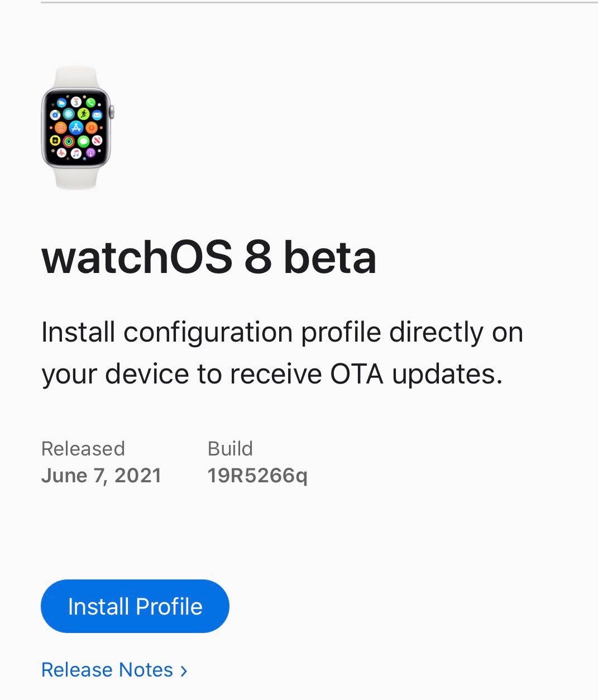Click the build number 19R5266q
598x700 pixels.
point(257,476)
